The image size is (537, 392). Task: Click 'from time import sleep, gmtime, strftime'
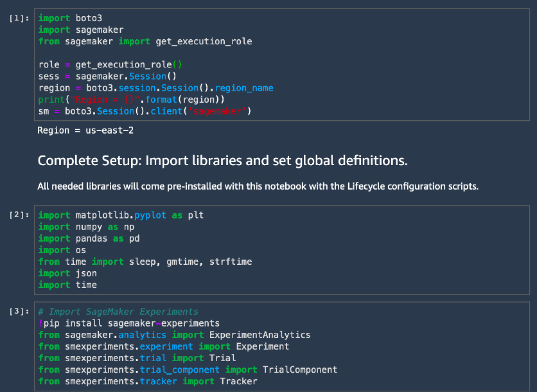(145, 262)
